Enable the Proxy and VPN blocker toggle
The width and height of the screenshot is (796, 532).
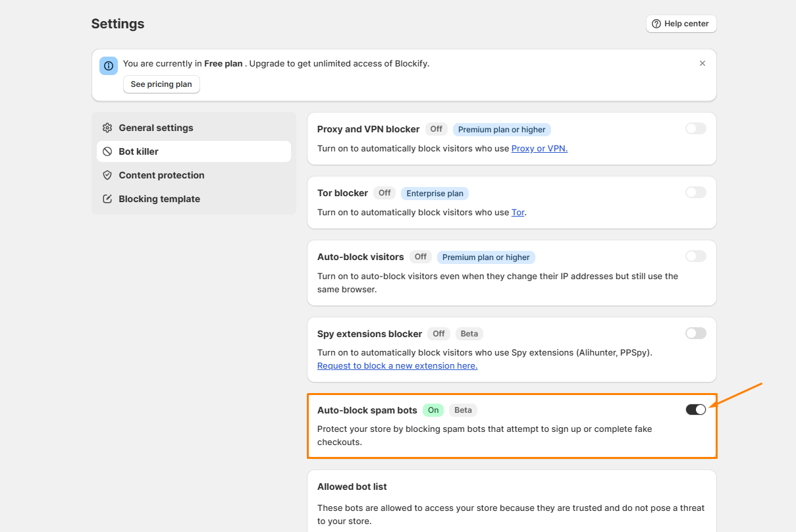(695, 128)
